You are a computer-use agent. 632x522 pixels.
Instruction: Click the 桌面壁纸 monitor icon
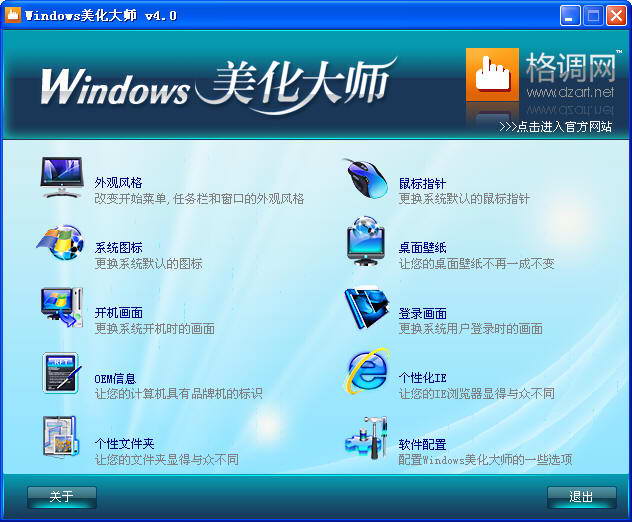pyautogui.click(x=366, y=242)
